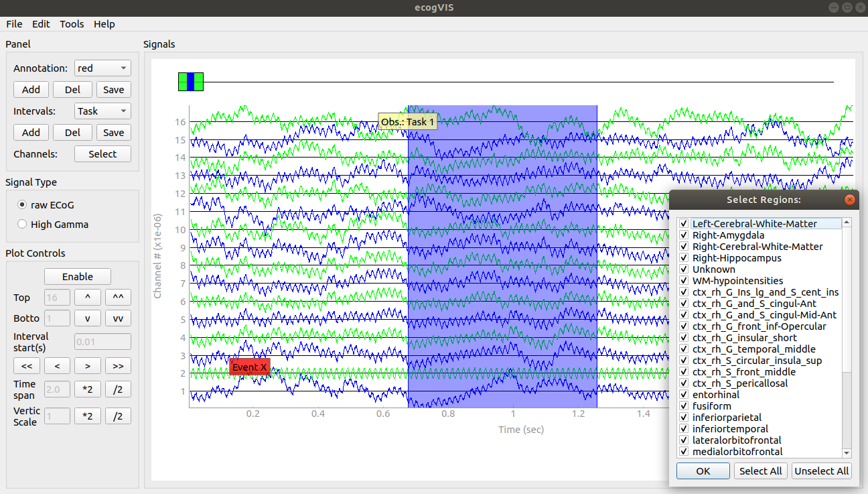Click the green-blue position marker on timeline
Screen dimensions: 868x494
[x=191, y=82]
